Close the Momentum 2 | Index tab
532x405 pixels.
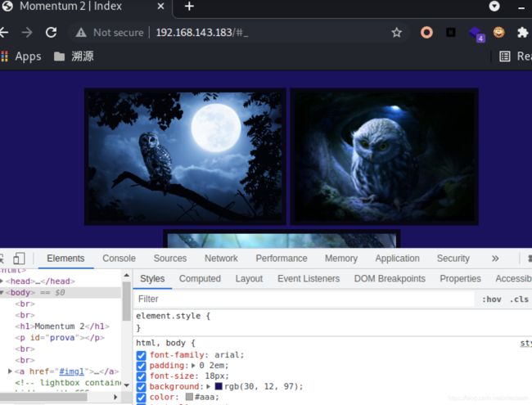coord(160,6)
